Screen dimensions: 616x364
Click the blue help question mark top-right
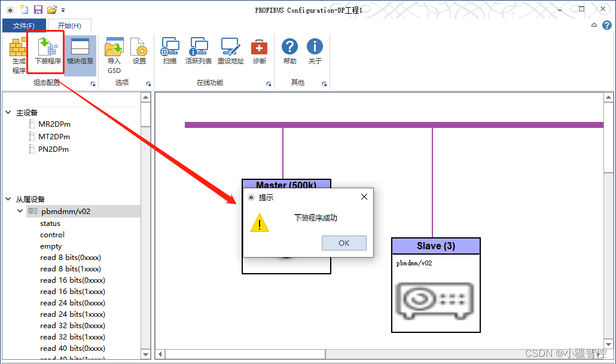(x=606, y=25)
